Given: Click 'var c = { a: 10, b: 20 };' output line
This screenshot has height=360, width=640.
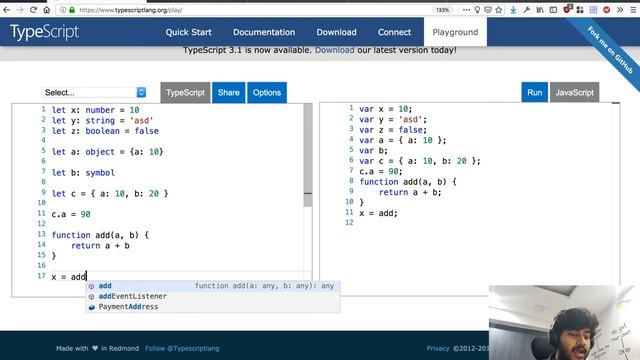Looking at the screenshot, I should click(420, 161).
